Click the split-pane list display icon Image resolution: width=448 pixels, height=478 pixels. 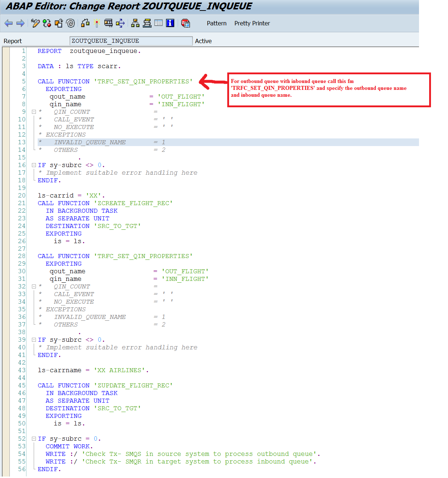158,23
